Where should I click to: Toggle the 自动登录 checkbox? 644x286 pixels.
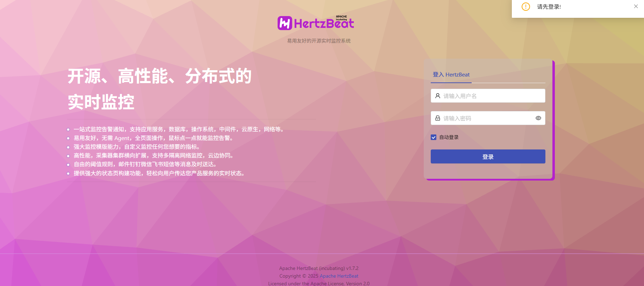(x=434, y=137)
